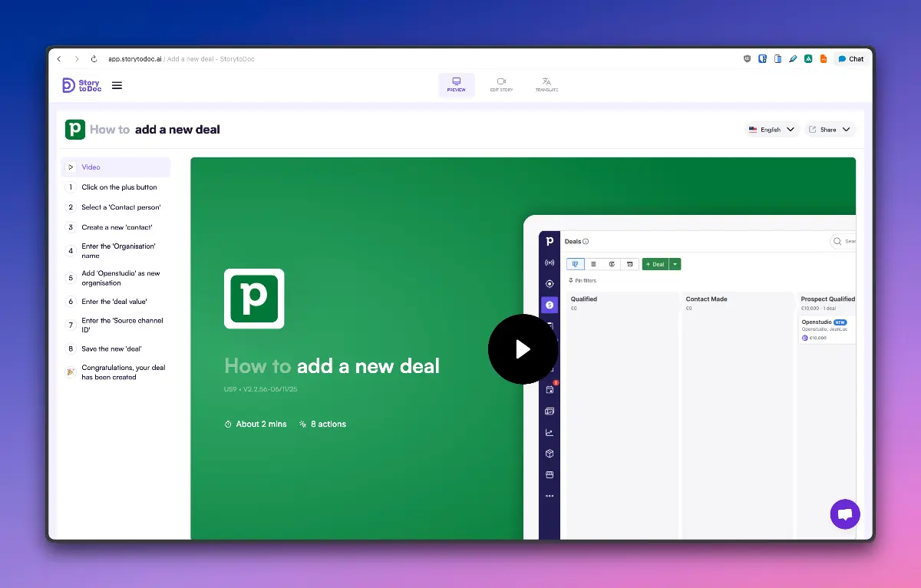Viewport: 921px width, 588px height.
Task: Click the browser back arrow
Action: tap(59, 59)
